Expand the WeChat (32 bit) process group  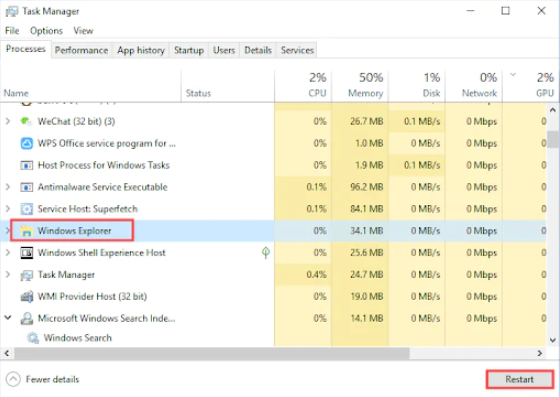[x=8, y=121]
